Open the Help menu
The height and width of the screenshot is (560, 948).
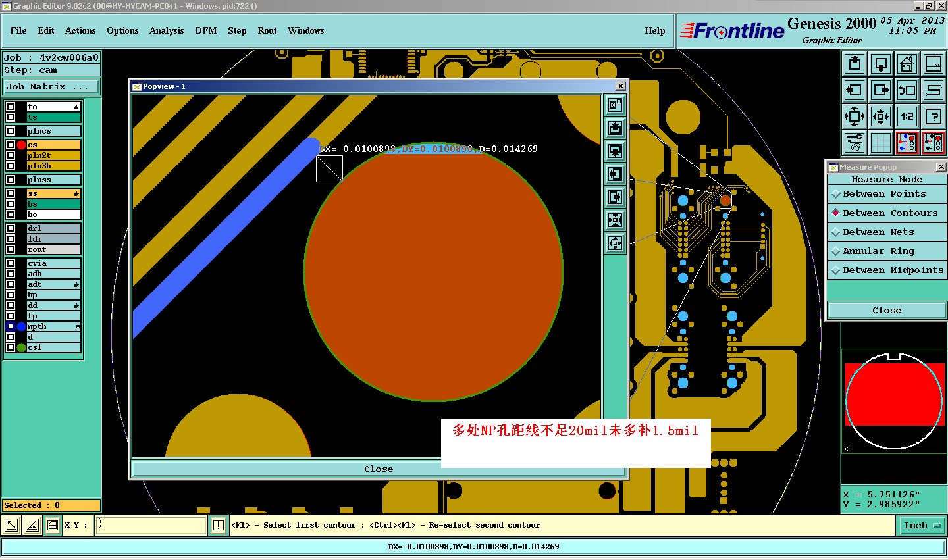[655, 31]
